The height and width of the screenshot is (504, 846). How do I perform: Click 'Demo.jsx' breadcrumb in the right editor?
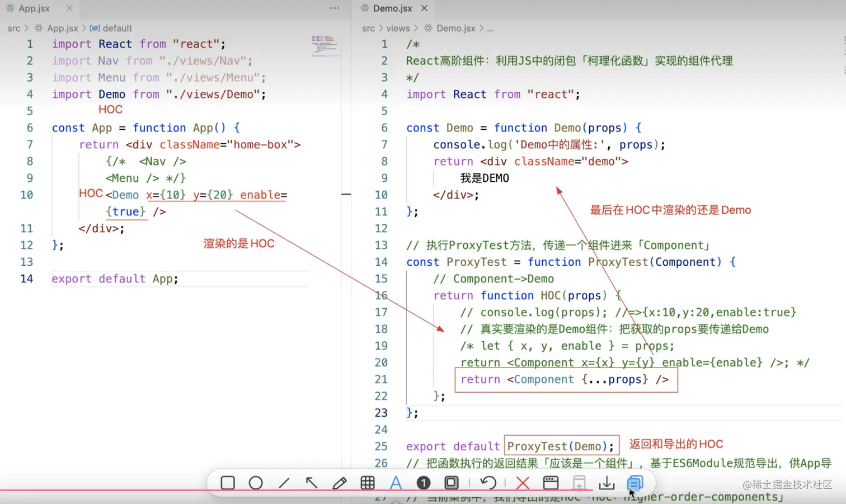455,28
